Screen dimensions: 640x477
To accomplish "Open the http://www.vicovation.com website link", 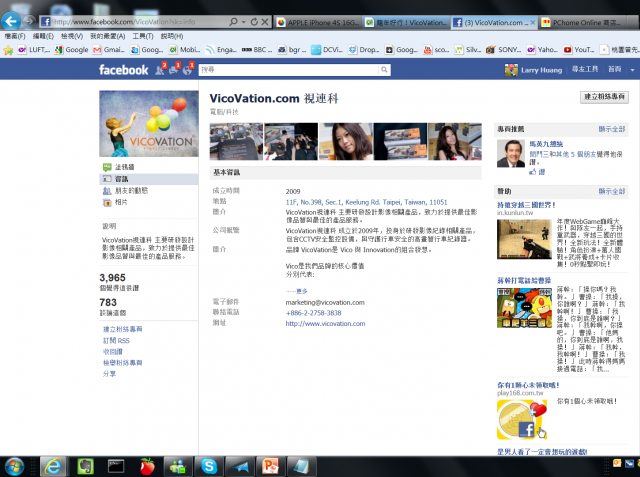I will (x=325, y=324).
